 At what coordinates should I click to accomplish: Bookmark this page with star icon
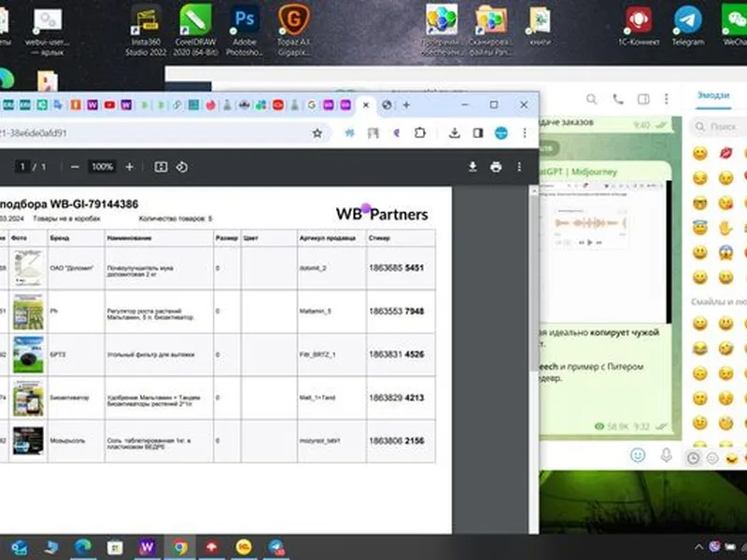[317, 133]
